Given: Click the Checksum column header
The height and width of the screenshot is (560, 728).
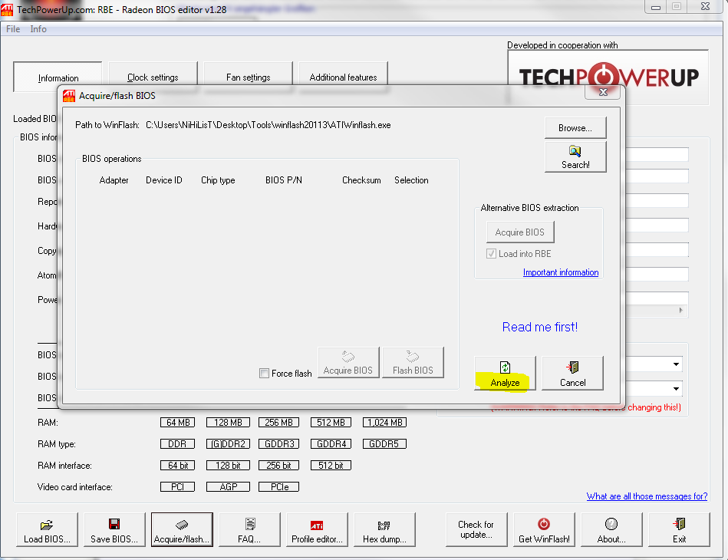Looking at the screenshot, I should [x=361, y=180].
